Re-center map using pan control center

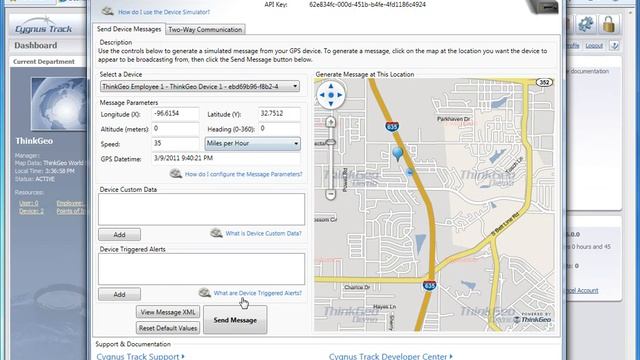click(x=331, y=95)
